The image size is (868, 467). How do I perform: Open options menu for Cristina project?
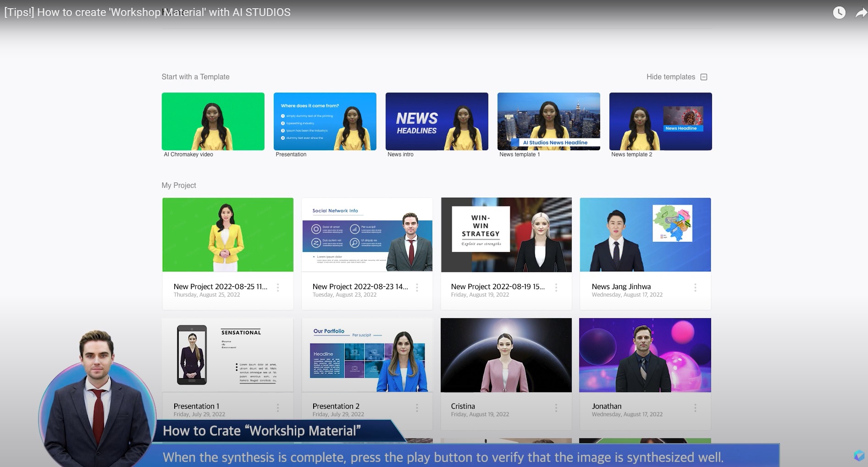(556, 407)
